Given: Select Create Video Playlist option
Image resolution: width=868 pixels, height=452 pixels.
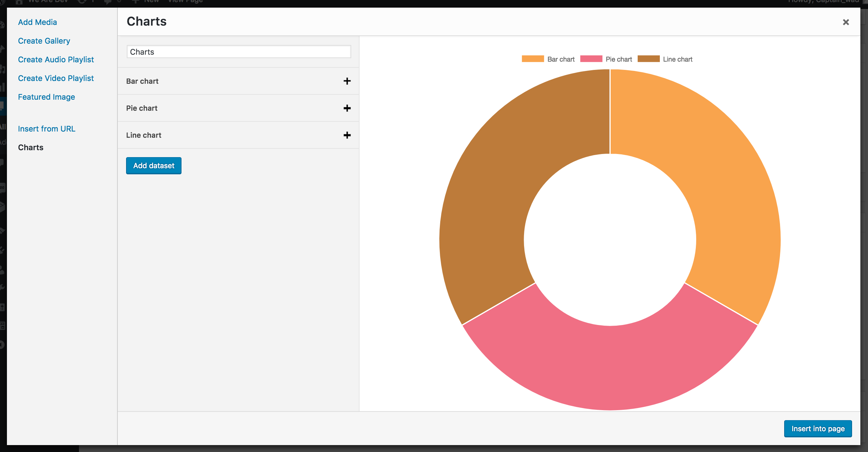Looking at the screenshot, I should pyautogui.click(x=56, y=78).
